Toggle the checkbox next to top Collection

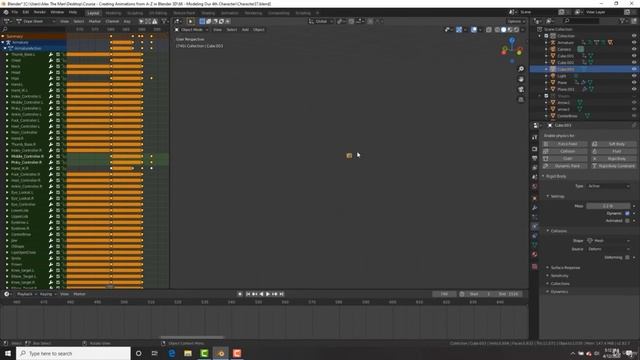(546, 36)
